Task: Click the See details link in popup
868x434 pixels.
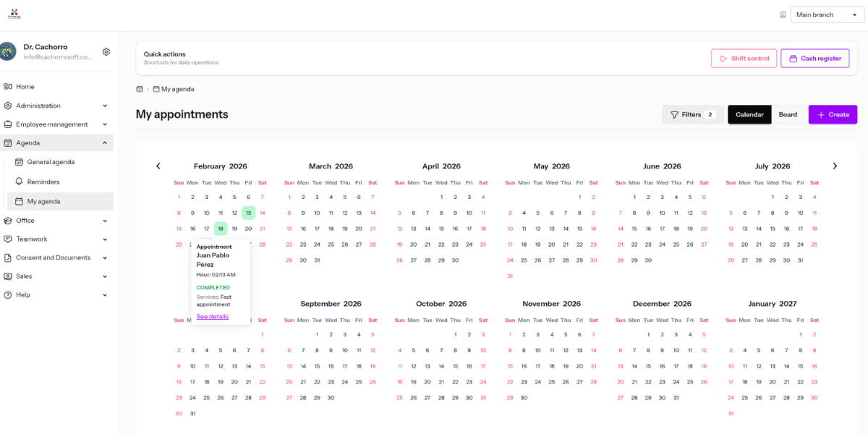Action: click(x=213, y=316)
